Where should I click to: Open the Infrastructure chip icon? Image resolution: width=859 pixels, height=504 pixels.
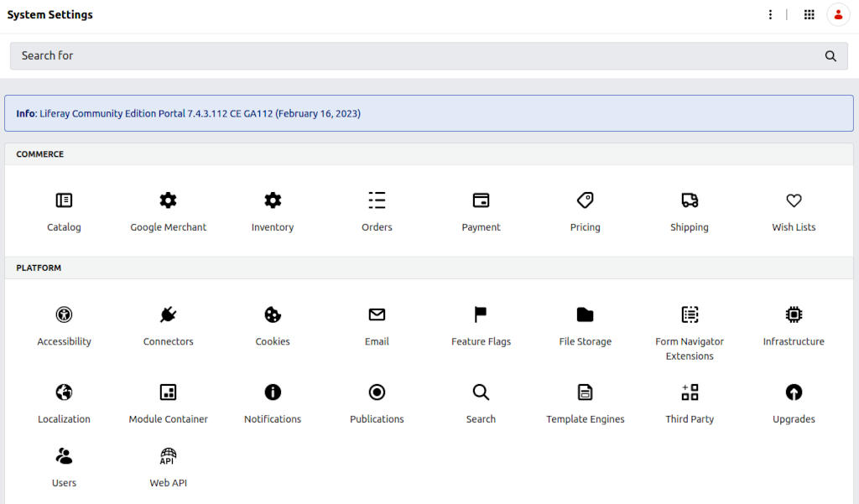pos(794,314)
